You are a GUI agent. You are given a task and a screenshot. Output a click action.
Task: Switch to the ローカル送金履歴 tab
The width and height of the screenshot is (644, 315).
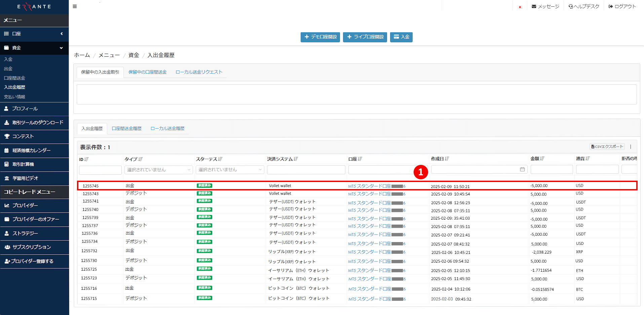coord(167,128)
